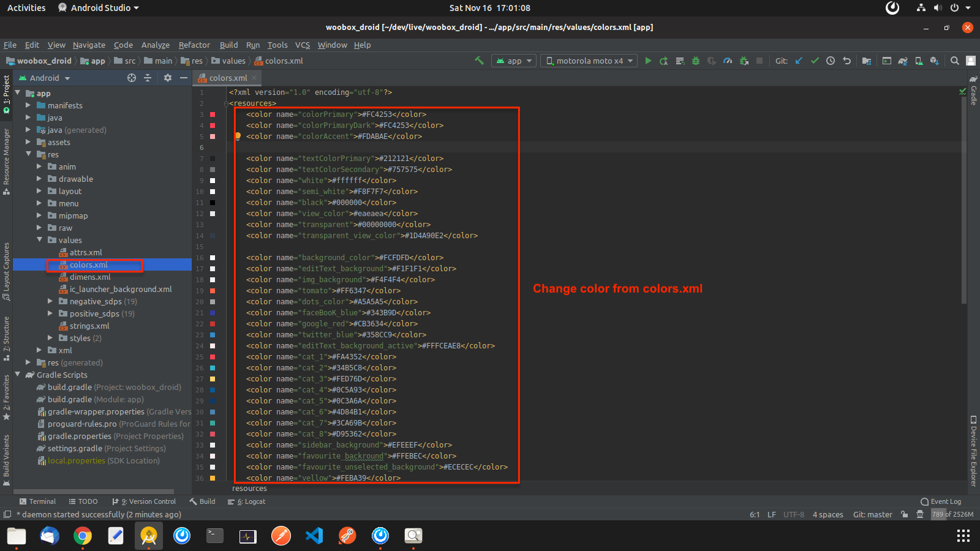
Task: Click Apply Changes and Restart Activity icon
Action: point(664,61)
